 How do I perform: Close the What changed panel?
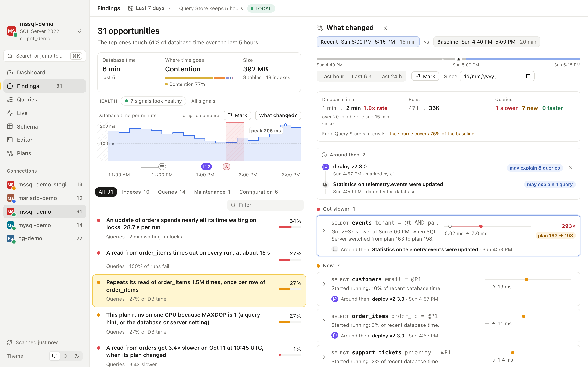[x=385, y=28]
